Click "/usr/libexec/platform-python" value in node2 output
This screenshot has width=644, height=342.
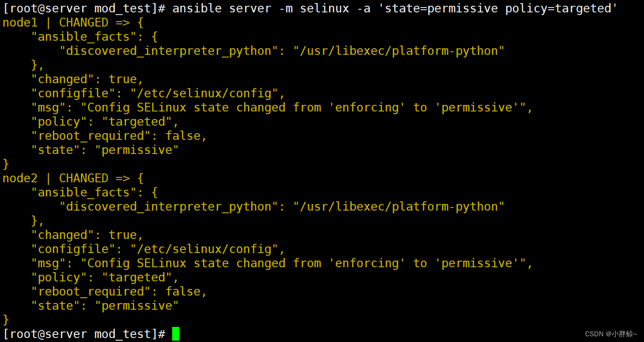point(399,207)
